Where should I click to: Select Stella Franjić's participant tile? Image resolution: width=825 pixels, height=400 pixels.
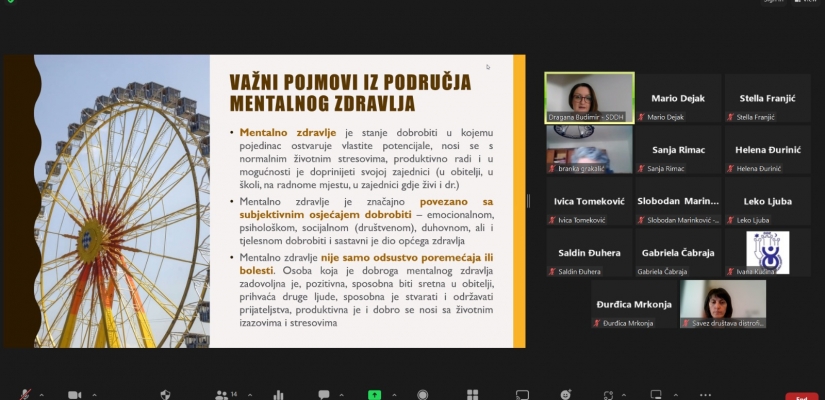click(x=767, y=98)
